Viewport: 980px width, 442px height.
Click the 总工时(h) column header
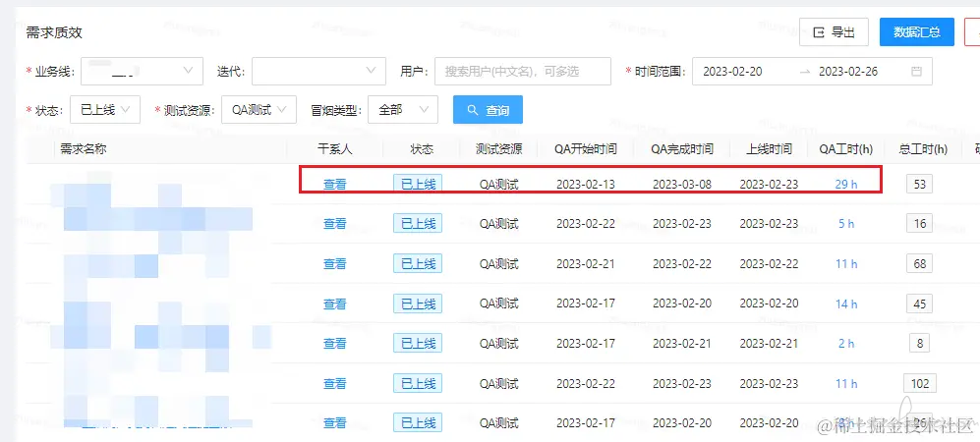923,148
